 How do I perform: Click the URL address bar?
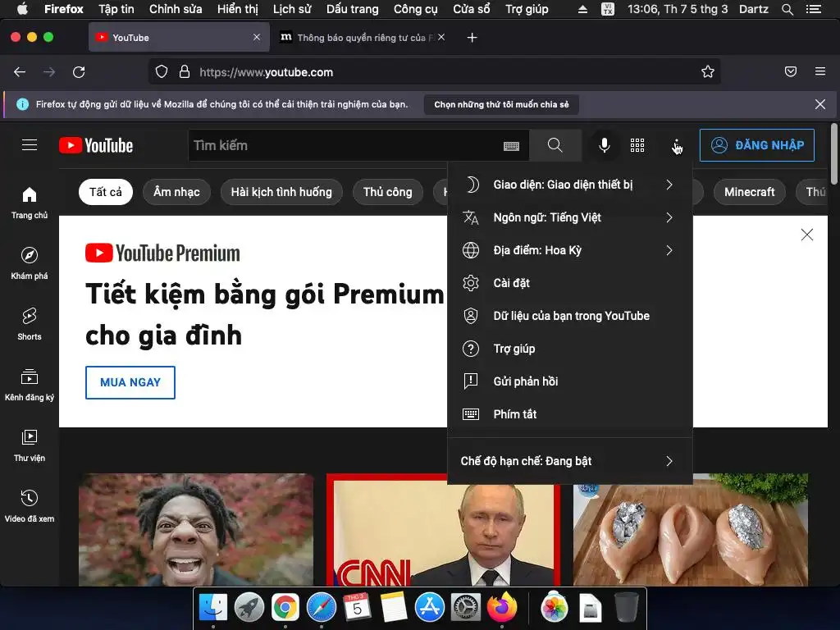pos(434,72)
